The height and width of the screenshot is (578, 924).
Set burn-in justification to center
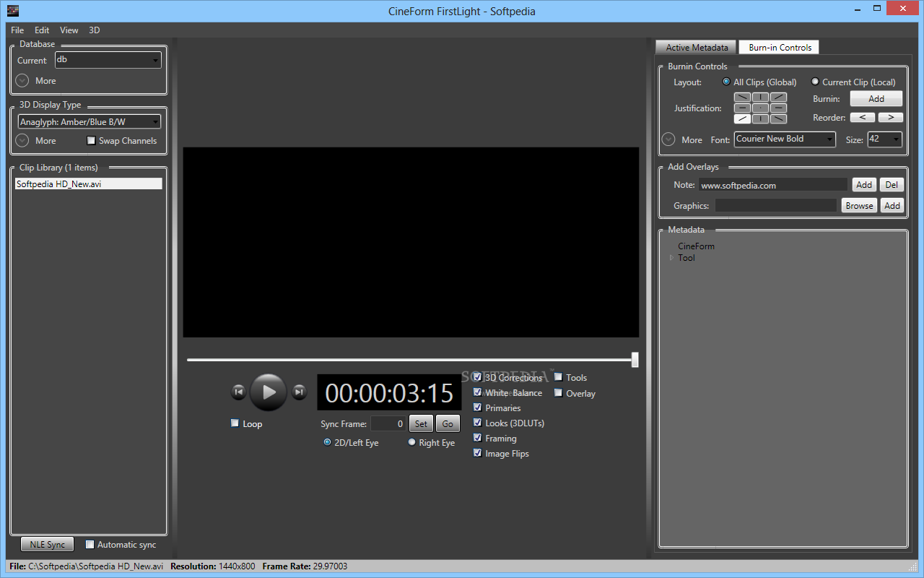click(x=760, y=108)
